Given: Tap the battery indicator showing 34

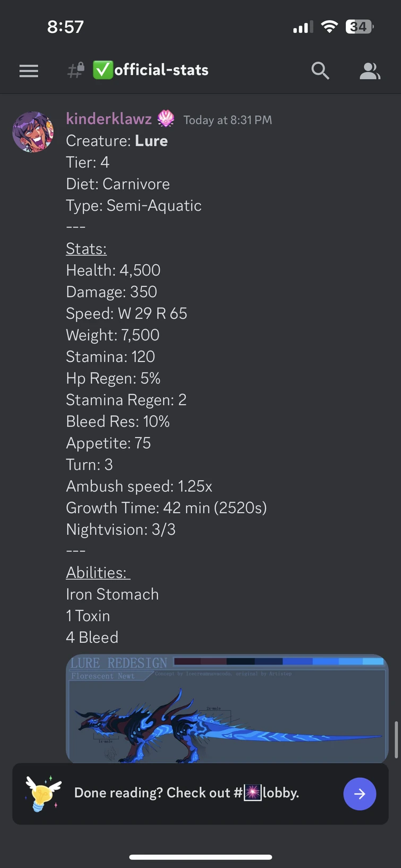Looking at the screenshot, I should (x=359, y=26).
